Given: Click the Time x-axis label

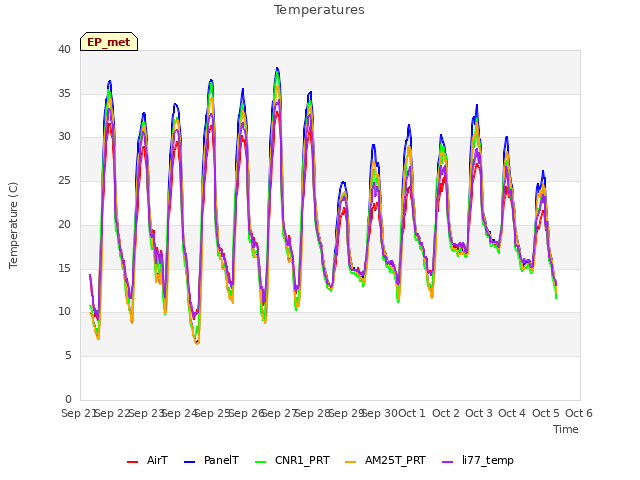Looking at the screenshot, I should [566, 429].
